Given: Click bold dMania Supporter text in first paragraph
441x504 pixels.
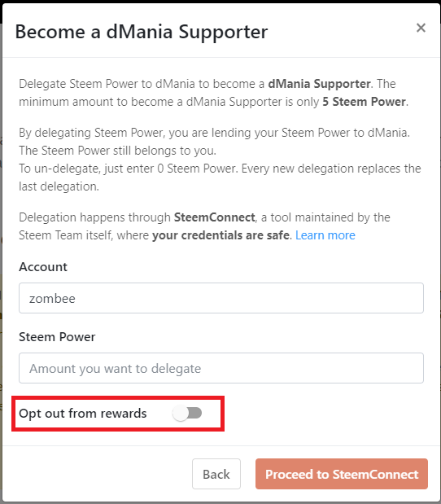Looking at the screenshot, I should click(x=319, y=84).
